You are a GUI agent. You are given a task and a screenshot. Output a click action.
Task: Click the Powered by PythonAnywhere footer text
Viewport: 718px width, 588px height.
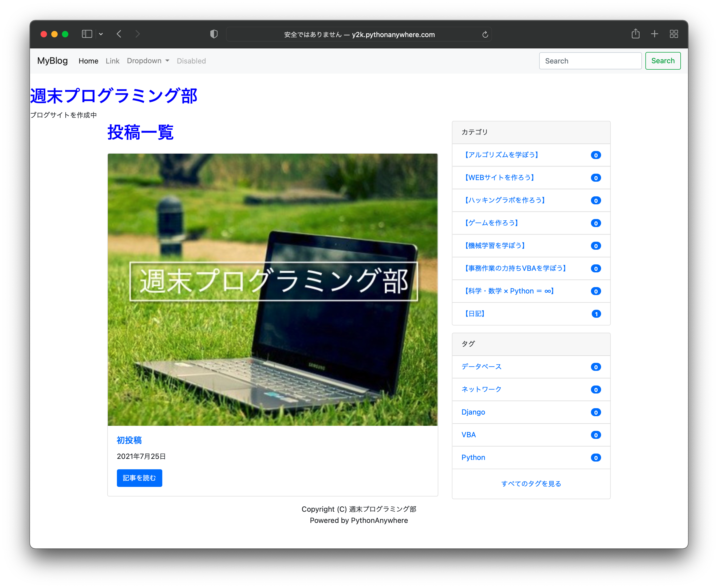pos(359,520)
